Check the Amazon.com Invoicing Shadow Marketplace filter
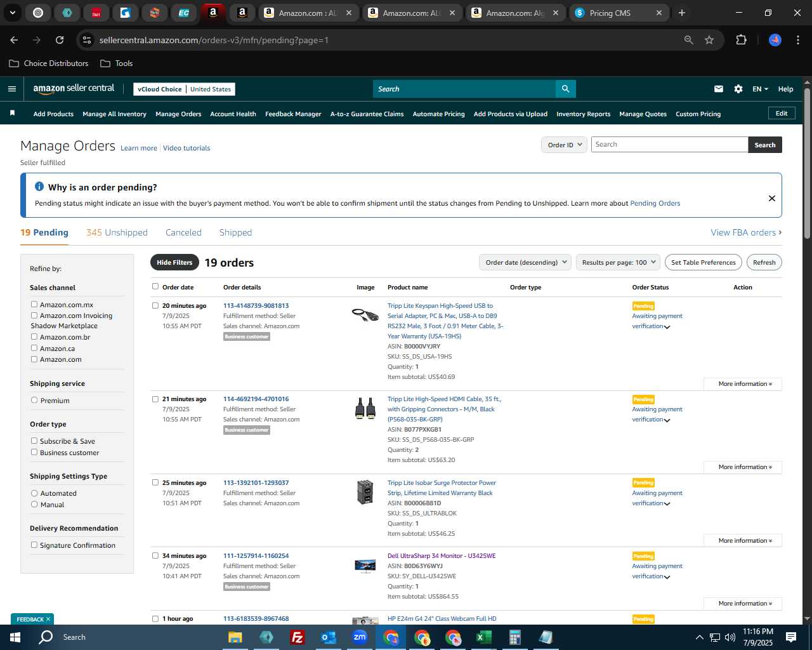Image resolution: width=812 pixels, height=650 pixels. 34,315
